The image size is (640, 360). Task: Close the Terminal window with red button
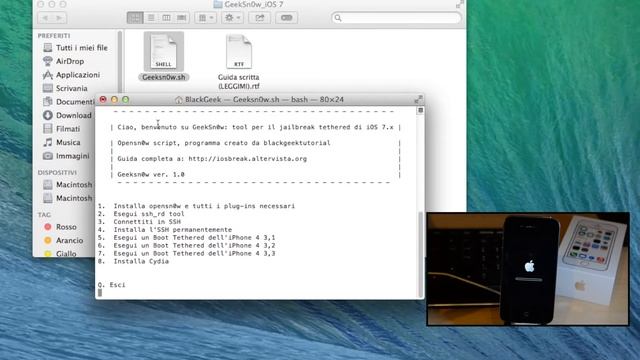coord(103,99)
